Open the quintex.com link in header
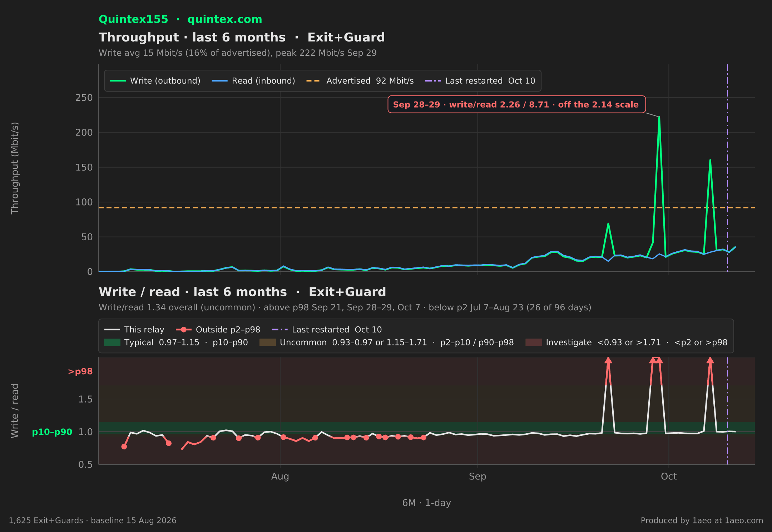Viewport: 772px width, 532px height. 225,19
